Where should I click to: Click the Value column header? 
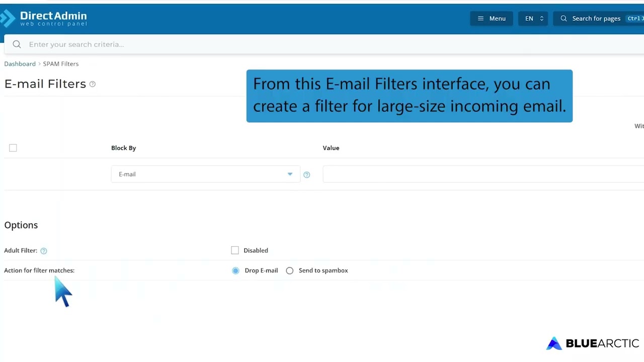coord(331,148)
